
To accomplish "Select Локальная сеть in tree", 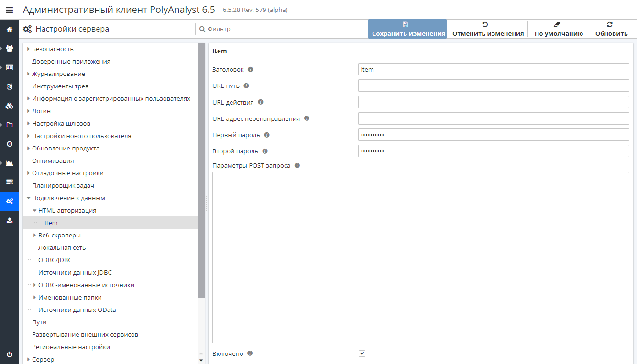I will (x=62, y=247).
